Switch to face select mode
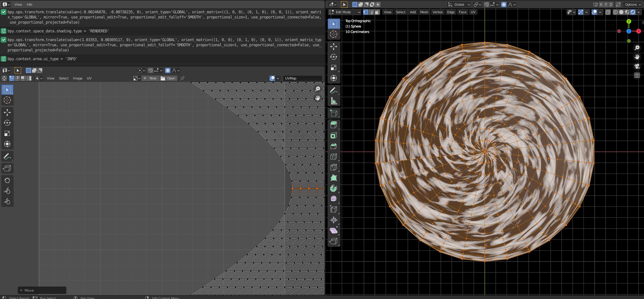 [x=377, y=12]
